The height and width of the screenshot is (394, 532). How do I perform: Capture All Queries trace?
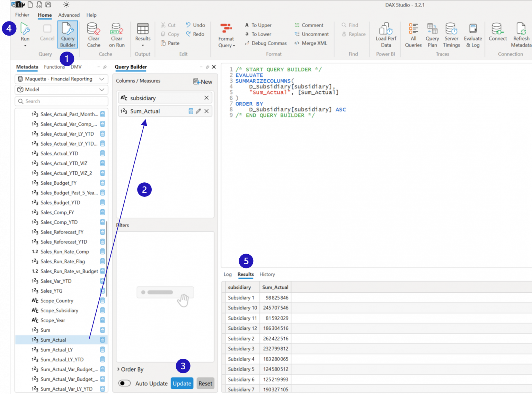(x=413, y=34)
